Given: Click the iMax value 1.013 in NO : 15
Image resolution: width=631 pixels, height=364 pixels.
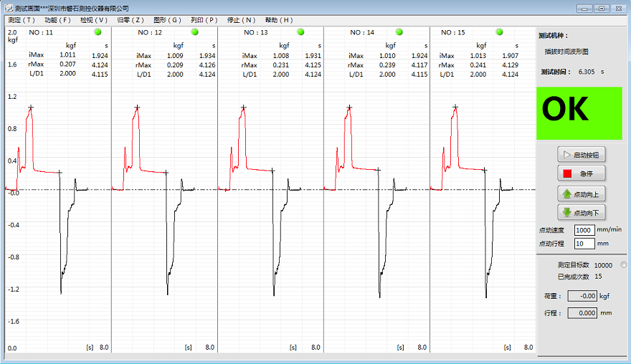Looking at the screenshot, I should tap(478, 56).
